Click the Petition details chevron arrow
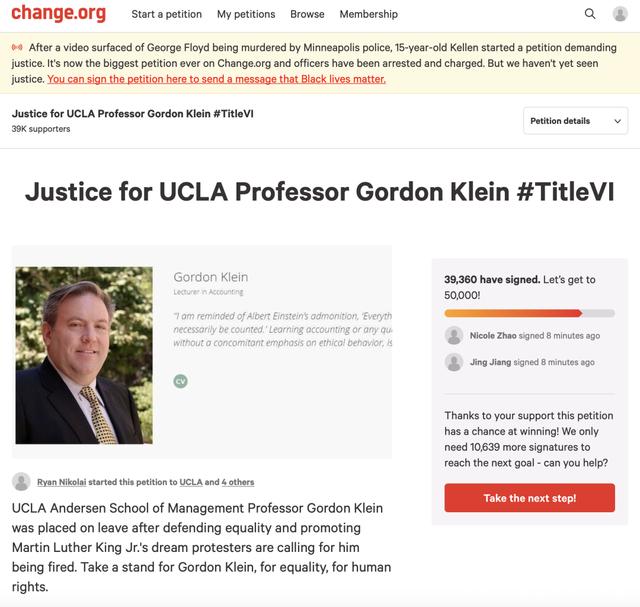Screen dimensions: 640x607 coord(618,121)
